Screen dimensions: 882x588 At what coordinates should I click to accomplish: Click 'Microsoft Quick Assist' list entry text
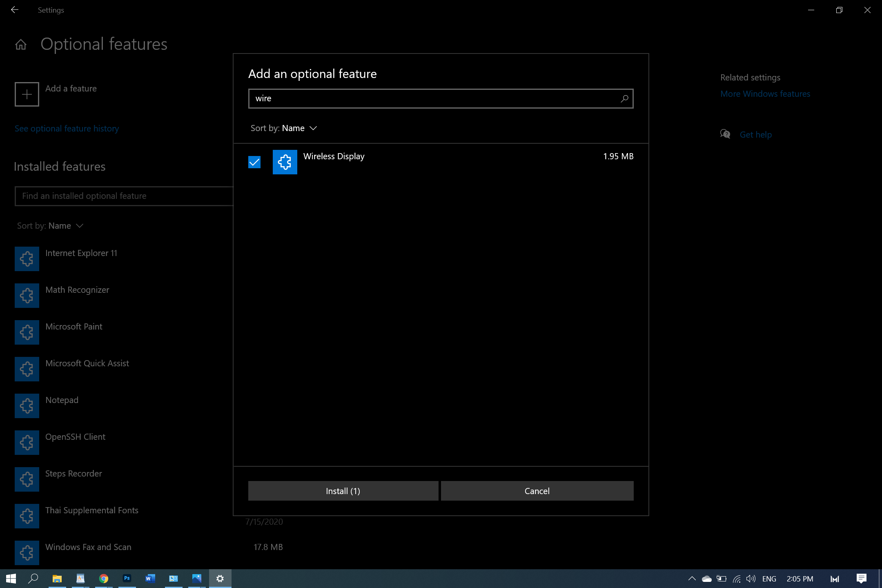point(87,363)
